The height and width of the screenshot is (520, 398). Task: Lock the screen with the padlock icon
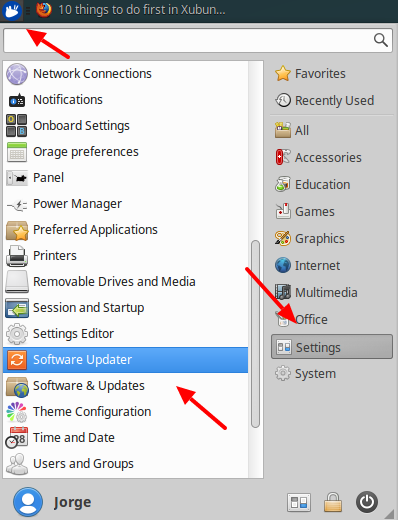click(333, 502)
